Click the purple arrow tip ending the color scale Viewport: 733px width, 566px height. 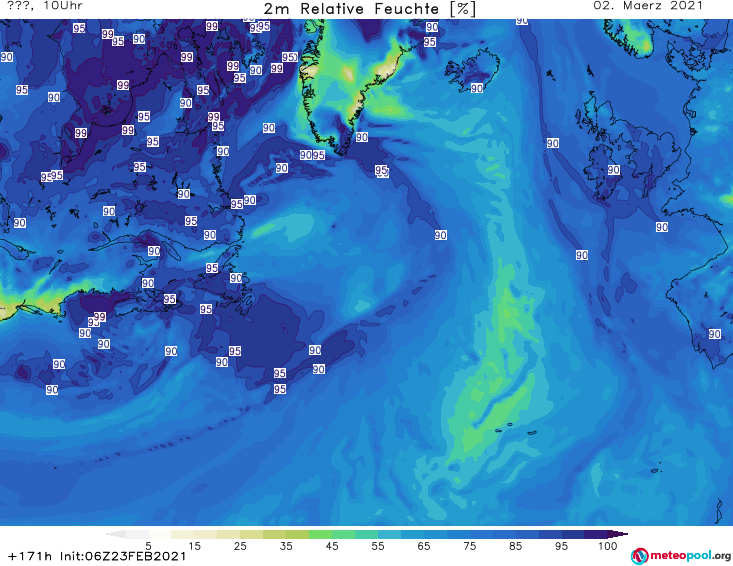coord(618,534)
